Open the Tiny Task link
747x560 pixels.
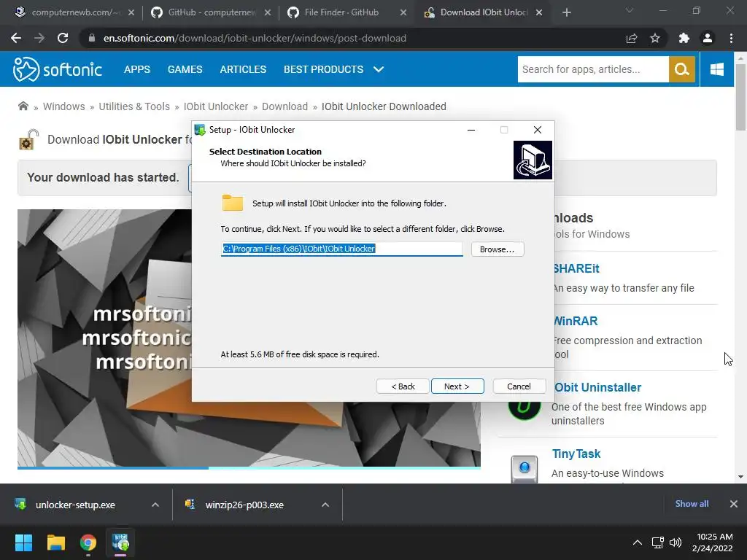pos(576,454)
